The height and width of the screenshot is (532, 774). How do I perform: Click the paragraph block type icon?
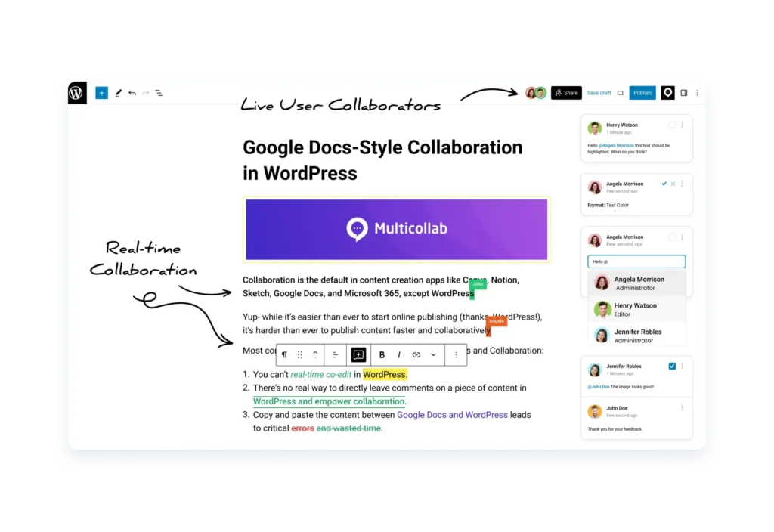(x=284, y=355)
